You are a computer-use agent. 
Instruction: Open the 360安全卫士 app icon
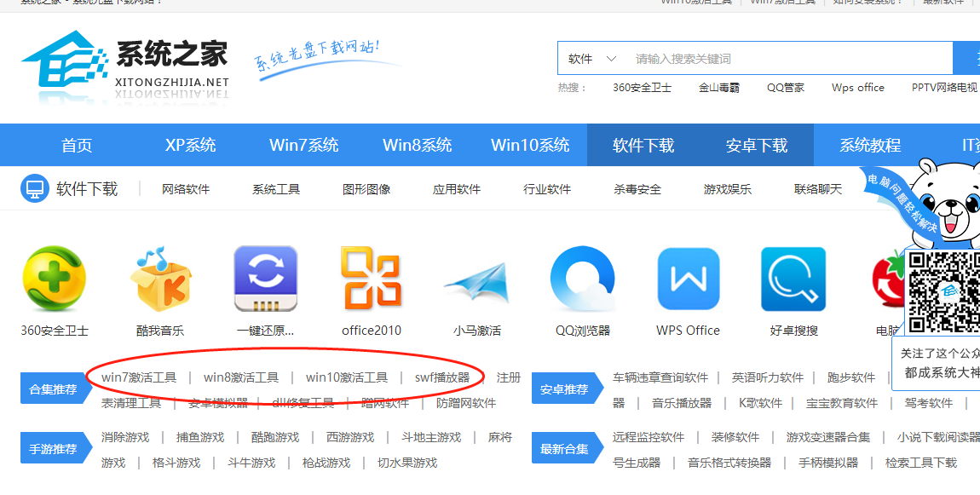click(54, 279)
